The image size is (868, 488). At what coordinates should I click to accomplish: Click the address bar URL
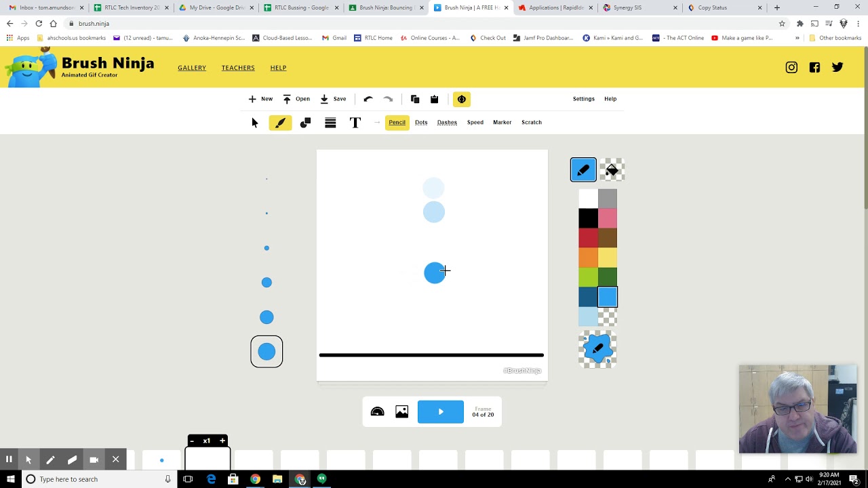(94, 24)
